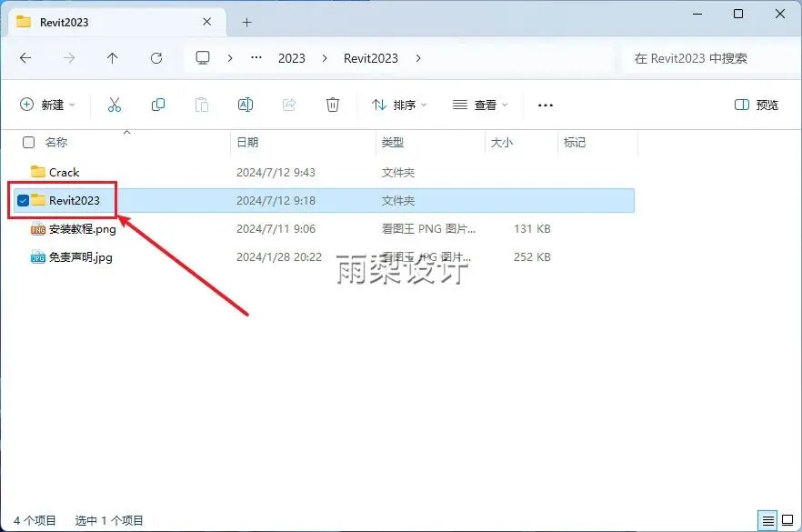Open the See more ellipsis menu
The height and width of the screenshot is (532, 802).
click(546, 105)
